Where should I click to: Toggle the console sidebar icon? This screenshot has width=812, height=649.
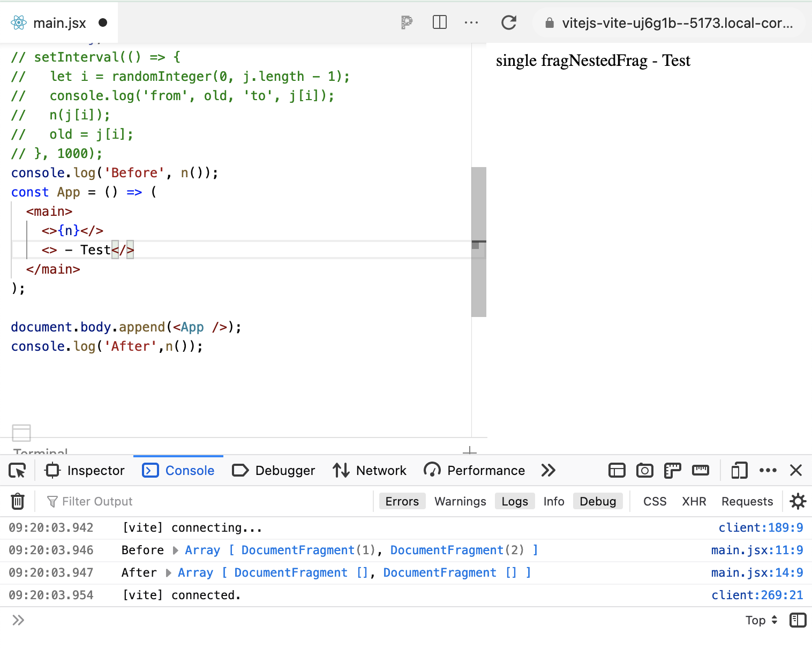click(x=798, y=620)
